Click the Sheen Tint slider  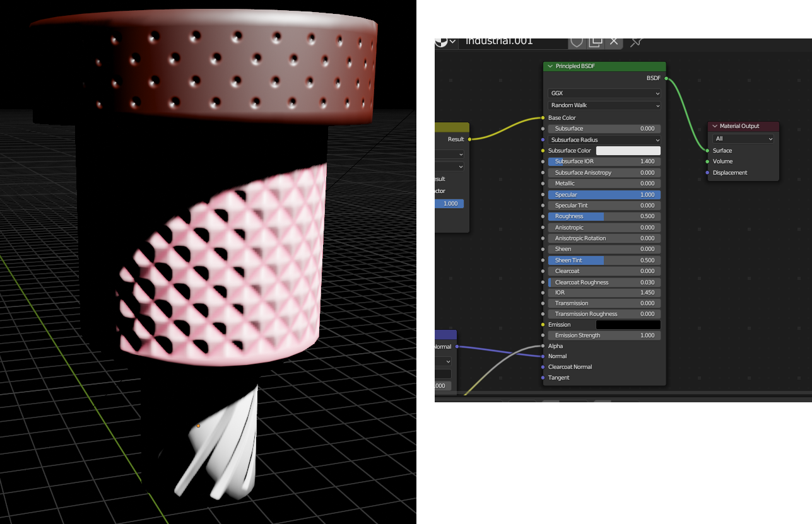[x=604, y=260]
